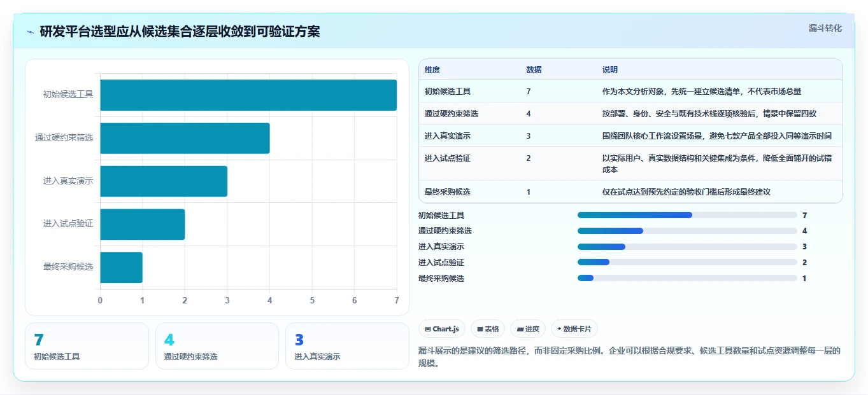Select the 通过硬约束筛选 table cell
Screen dimensions: 868x395
452,114
